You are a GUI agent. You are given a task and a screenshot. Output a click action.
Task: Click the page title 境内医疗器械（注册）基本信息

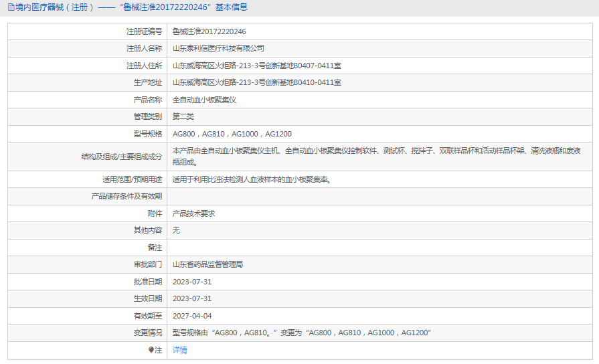(x=131, y=7)
